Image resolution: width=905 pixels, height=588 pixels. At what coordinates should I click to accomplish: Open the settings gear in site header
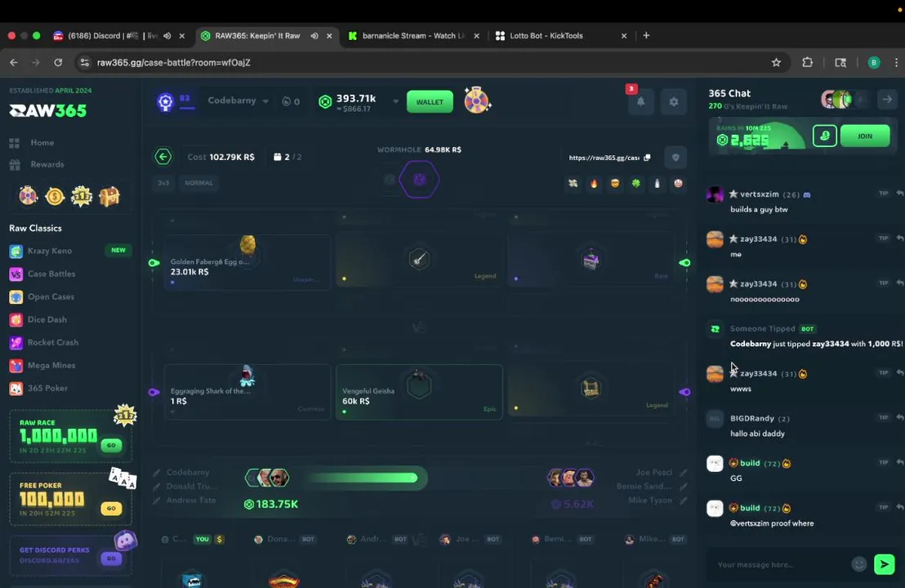(x=674, y=101)
